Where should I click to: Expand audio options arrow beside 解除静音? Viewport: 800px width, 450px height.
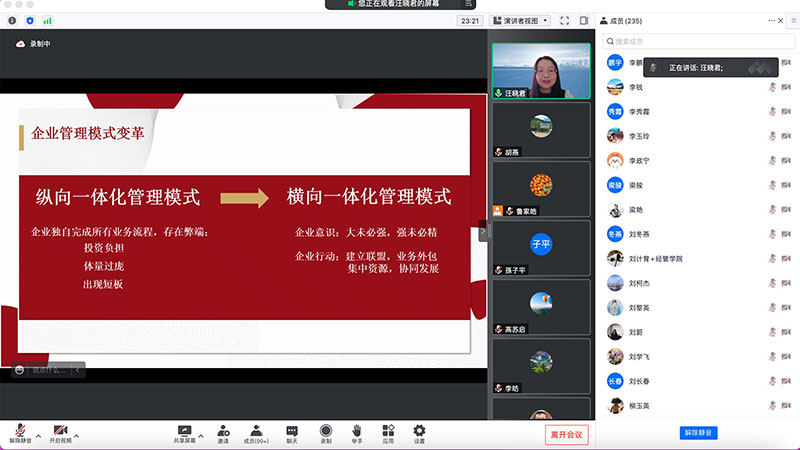point(38,436)
